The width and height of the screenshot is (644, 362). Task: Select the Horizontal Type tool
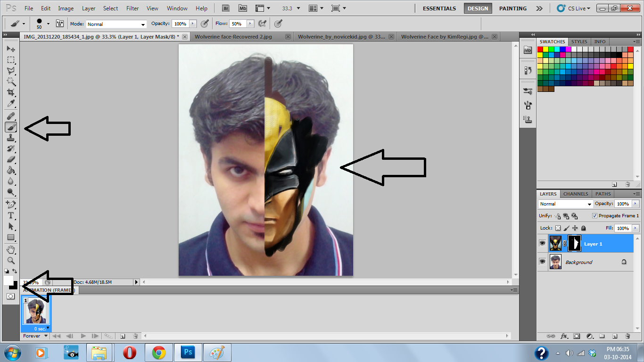point(11,215)
